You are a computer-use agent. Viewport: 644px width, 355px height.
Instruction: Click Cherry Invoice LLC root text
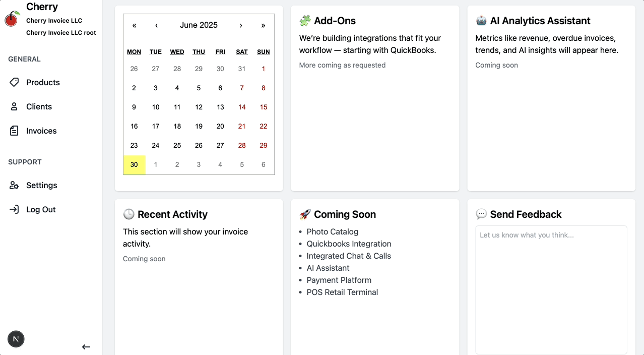[61, 33]
